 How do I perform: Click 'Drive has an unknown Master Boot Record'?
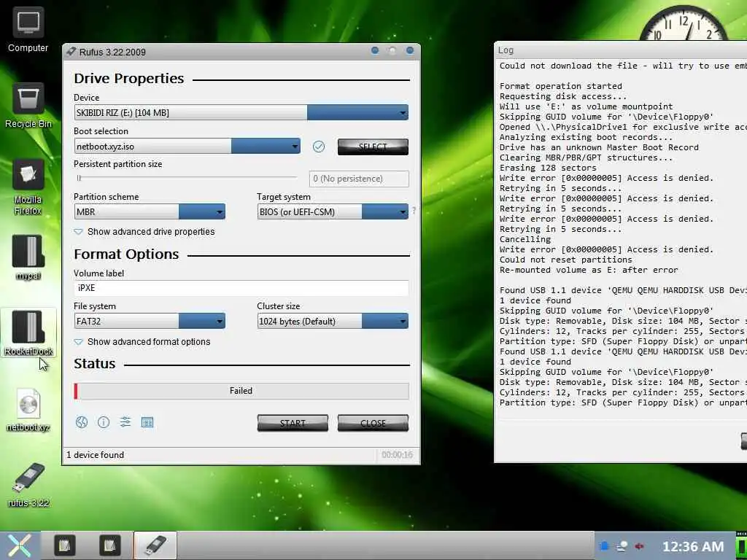tap(599, 147)
